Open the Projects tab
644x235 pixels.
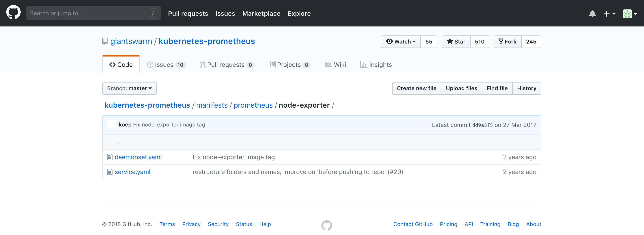click(x=290, y=65)
